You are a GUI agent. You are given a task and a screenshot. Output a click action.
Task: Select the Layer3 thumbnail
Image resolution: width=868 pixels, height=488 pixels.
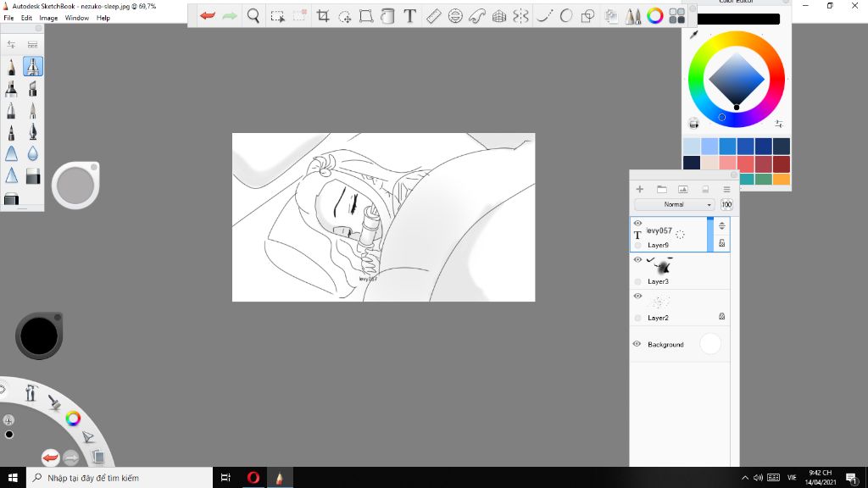661,266
